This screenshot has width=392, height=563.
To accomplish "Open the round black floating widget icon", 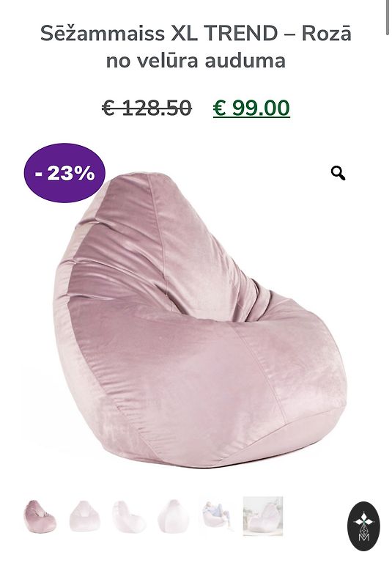I will 363,526.
